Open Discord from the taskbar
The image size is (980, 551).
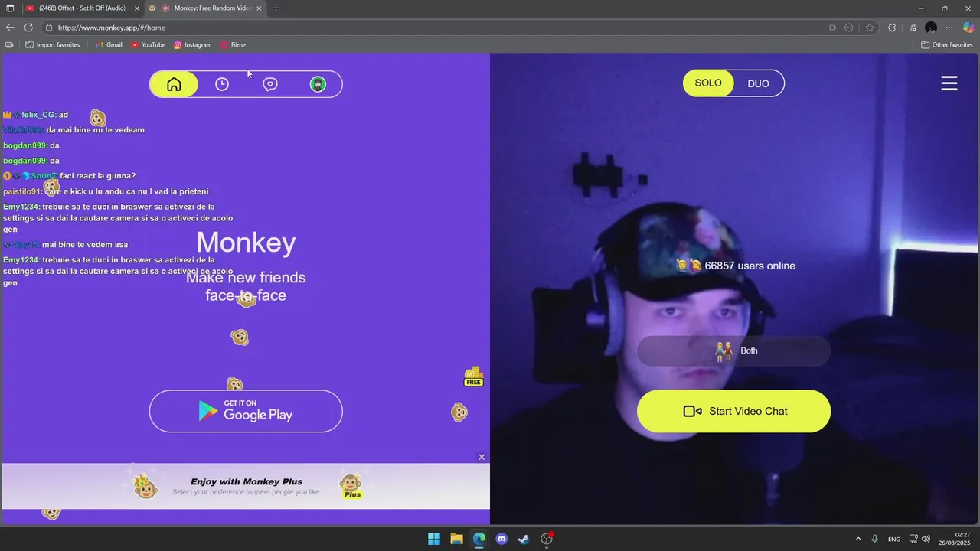(501, 539)
